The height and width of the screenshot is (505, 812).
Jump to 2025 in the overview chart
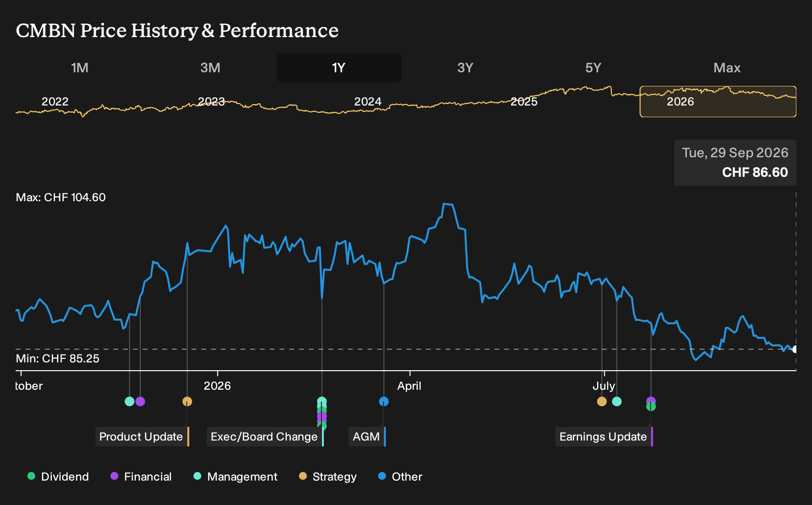coord(524,102)
